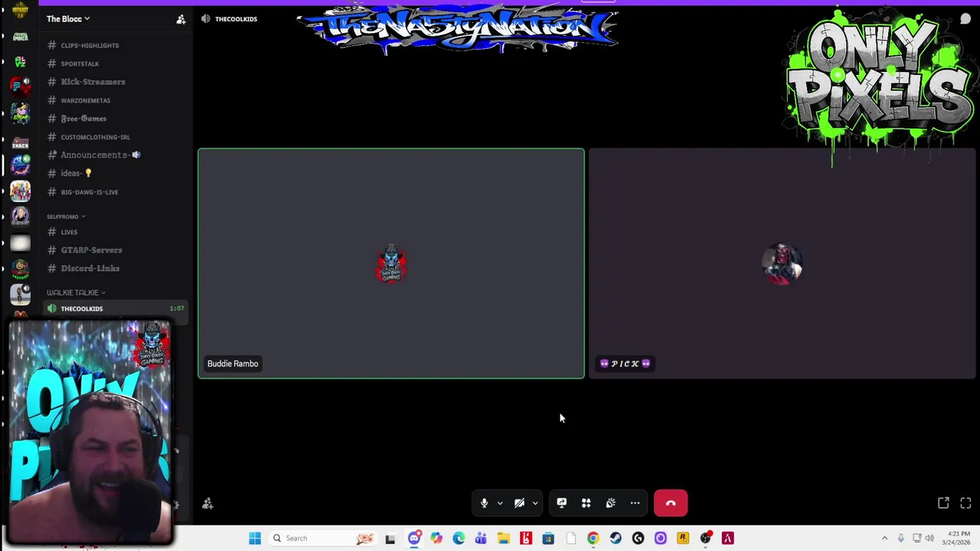This screenshot has height=551, width=980.
Task: Open Windows Start menu
Action: point(255,538)
